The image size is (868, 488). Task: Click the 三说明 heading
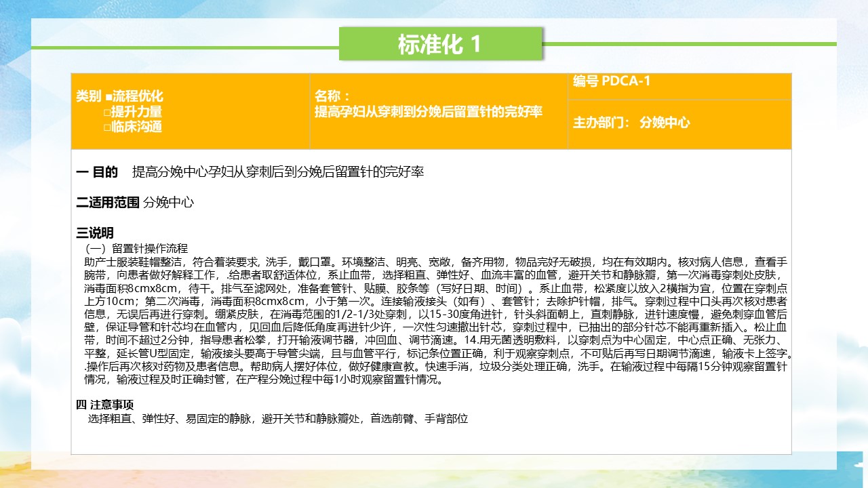coord(95,233)
